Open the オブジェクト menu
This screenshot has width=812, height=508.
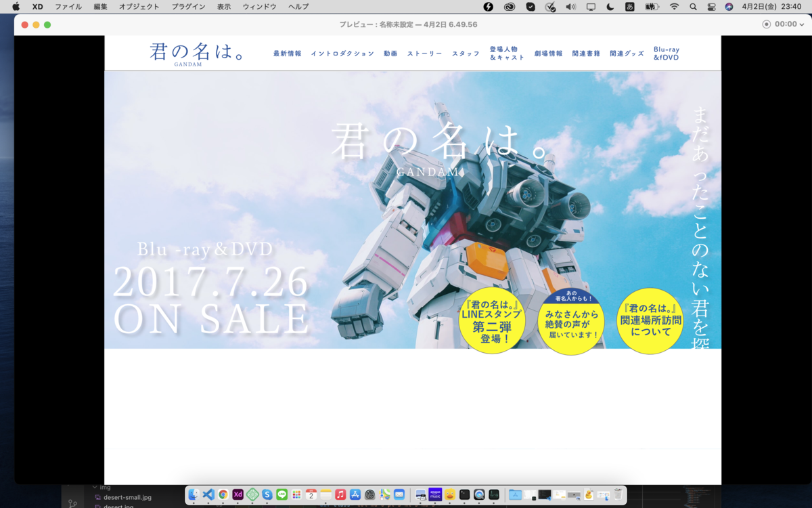pyautogui.click(x=139, y=6)
